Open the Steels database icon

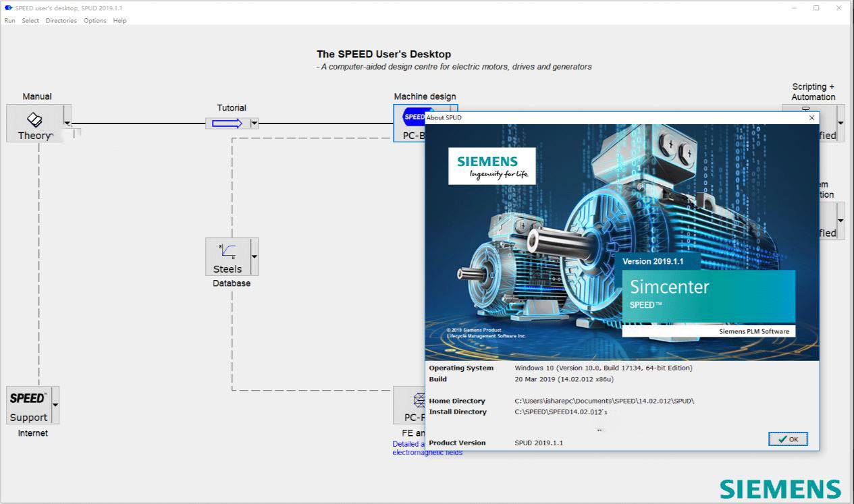pos(228,256)
